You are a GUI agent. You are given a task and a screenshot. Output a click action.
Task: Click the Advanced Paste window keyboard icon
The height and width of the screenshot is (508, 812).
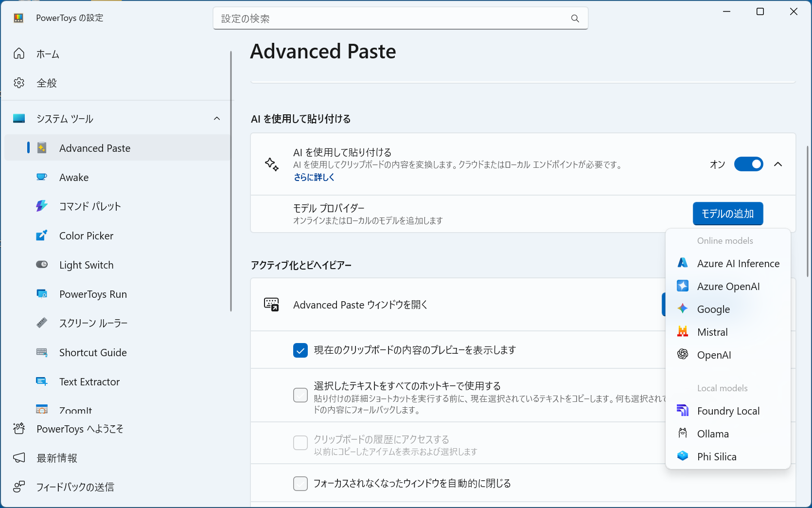point(271,305)
